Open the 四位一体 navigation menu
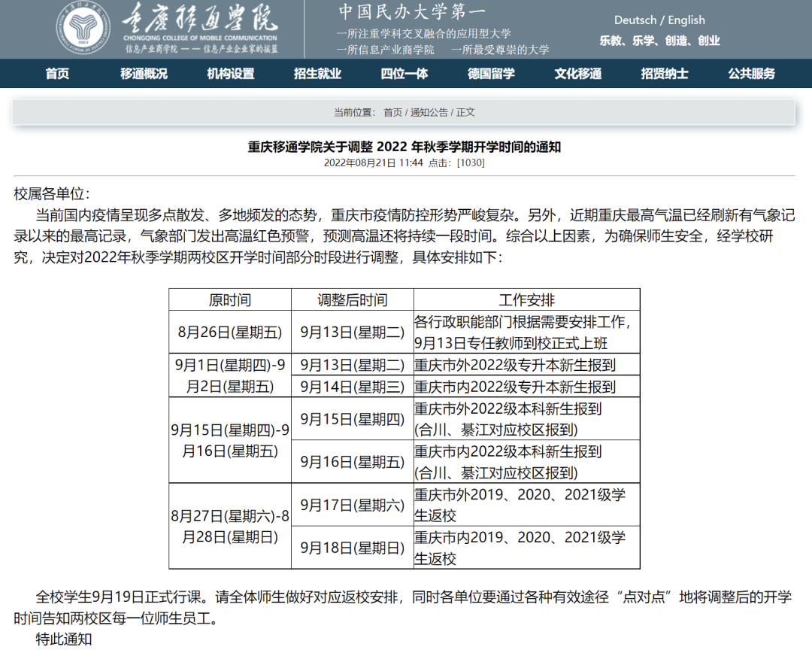This screenshot has height=659, width=812. pos(403,74)
